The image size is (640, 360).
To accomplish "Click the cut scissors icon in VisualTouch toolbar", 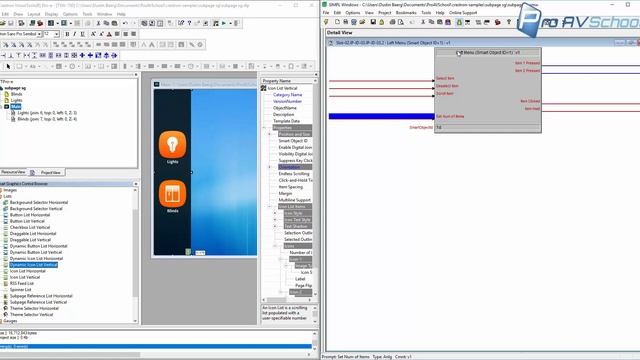I will point(98,23).
